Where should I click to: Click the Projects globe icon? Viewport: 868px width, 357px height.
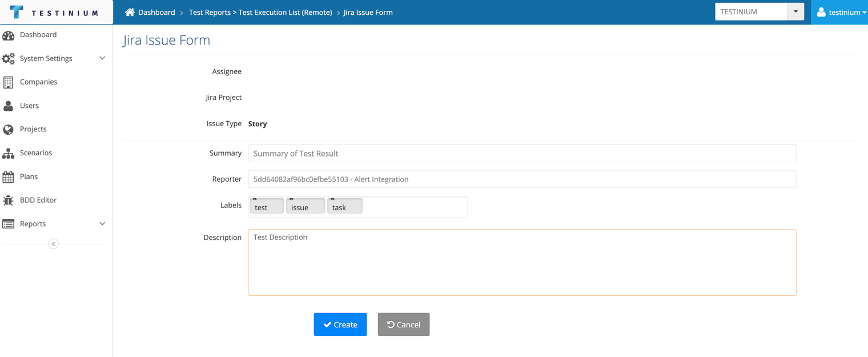[x=8, y=130]
